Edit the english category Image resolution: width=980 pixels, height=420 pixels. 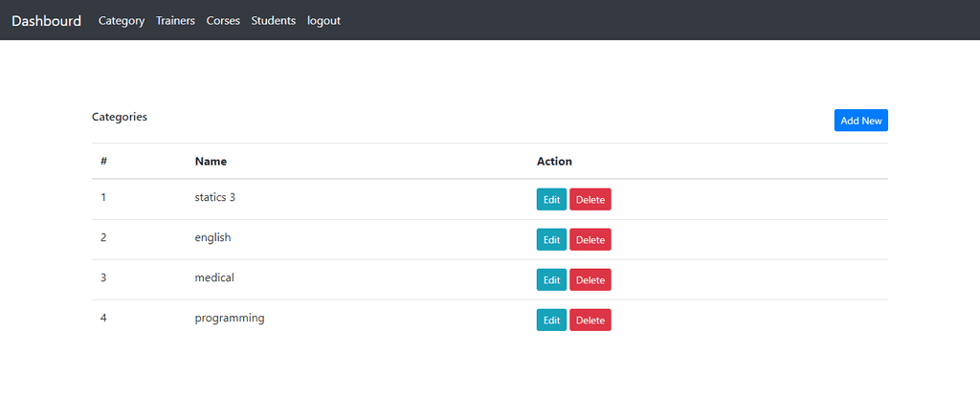point(551,239)
